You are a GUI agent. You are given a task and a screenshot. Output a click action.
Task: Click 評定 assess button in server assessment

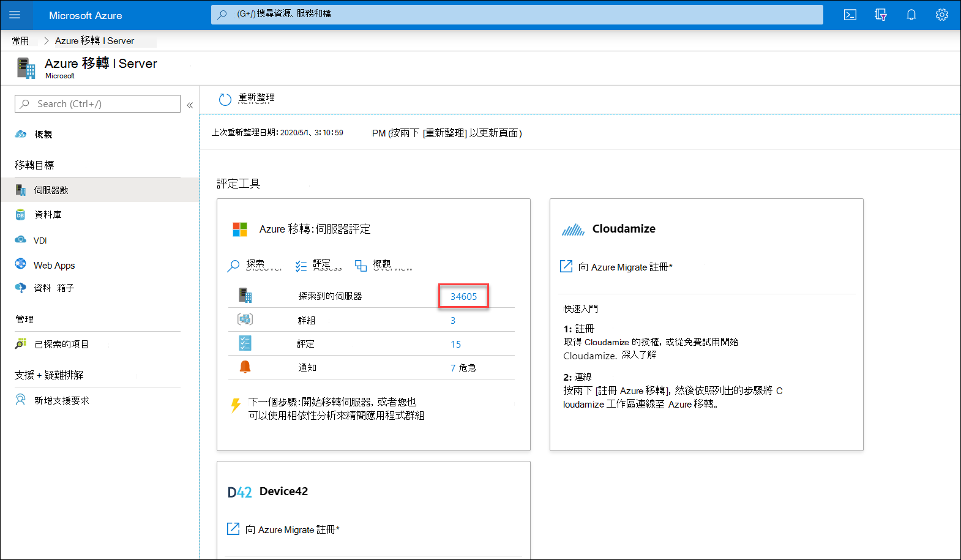click(318, 265)
